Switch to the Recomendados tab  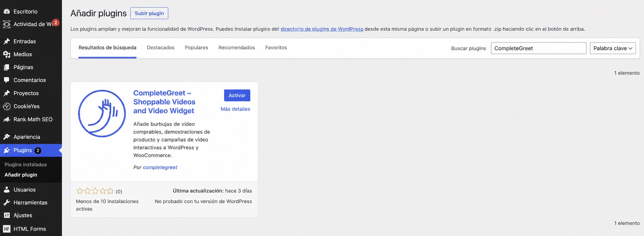tap(236, 48)
